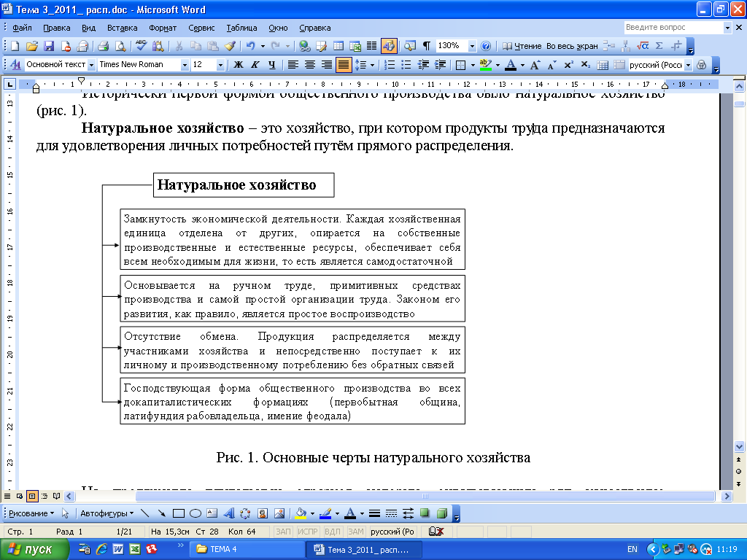Switch to Чтение reading mode

522,46
